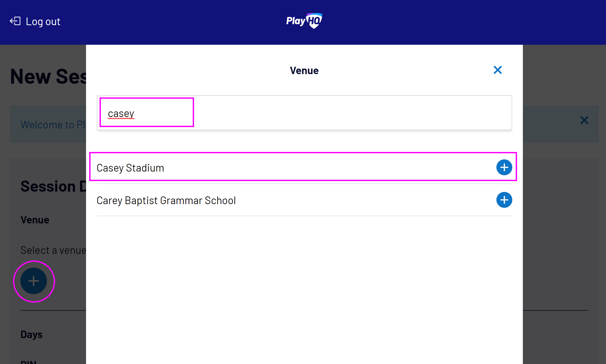The width and height of the screenshot is (606, 364).
Task: Click the PlayHQ logo in header
Action: click(x=304, y=21)
